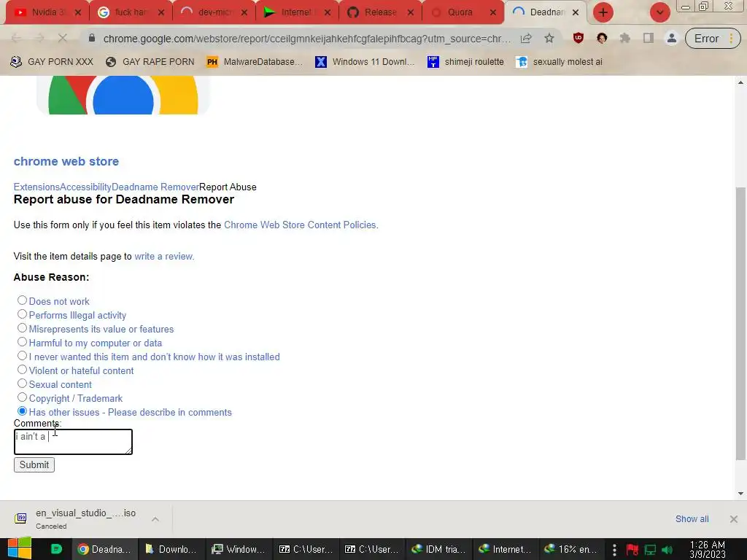Open the Windows 11 Downl... bookmark
The width and height of the screenshot is (747, 560).
365,62
